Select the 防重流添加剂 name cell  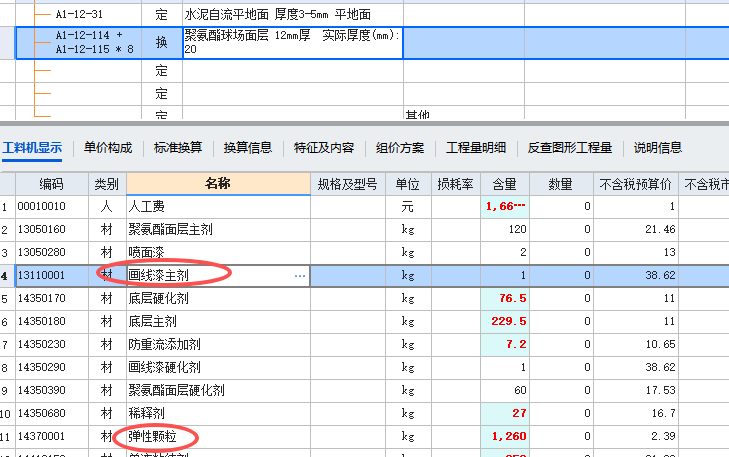pos(218,344)
